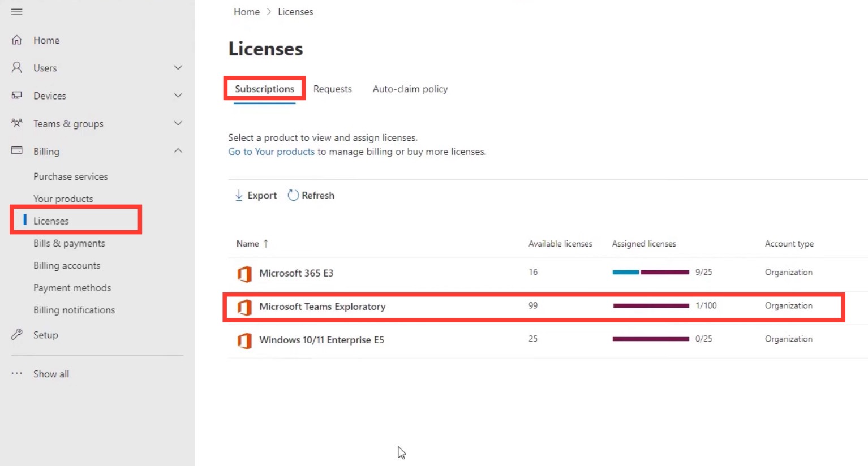The height and width of the screenshot is (466, 868).
Task: Switch to the Requests tab
Action: click(x=333, y=89)
